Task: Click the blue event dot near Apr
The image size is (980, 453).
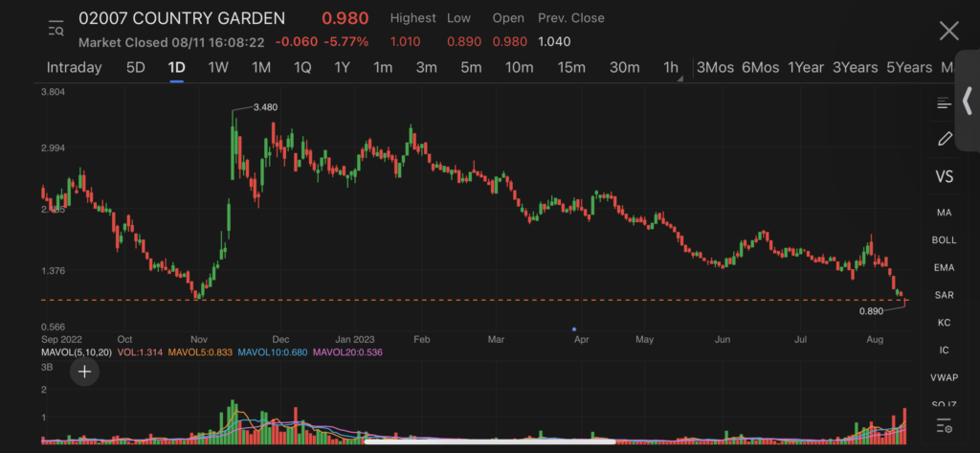Action: pos(574,329)
